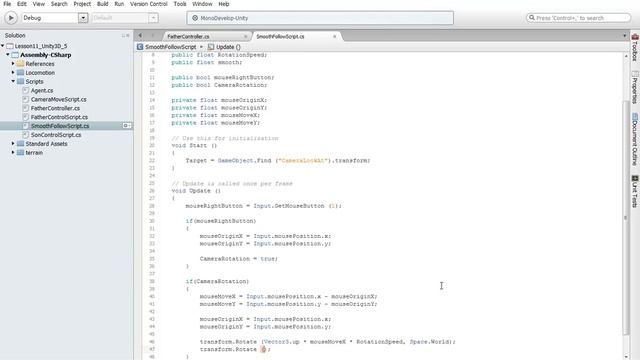Click the editor scroll up arrow
Screen dimensions: 640x360
626,56
